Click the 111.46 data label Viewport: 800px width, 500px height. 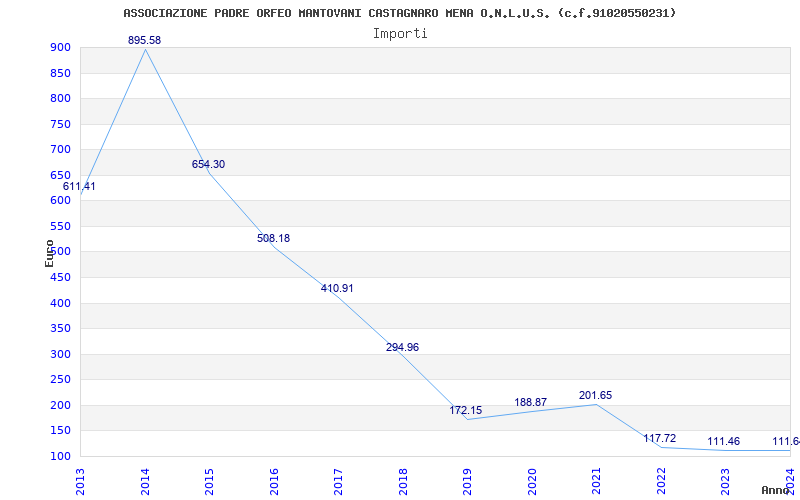(723, 441)
